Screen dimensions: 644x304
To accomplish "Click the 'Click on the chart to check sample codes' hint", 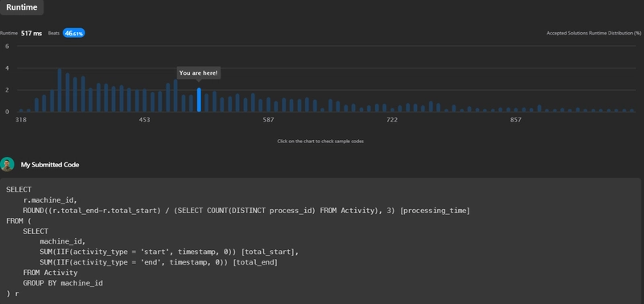I will (x=320, y=141).
